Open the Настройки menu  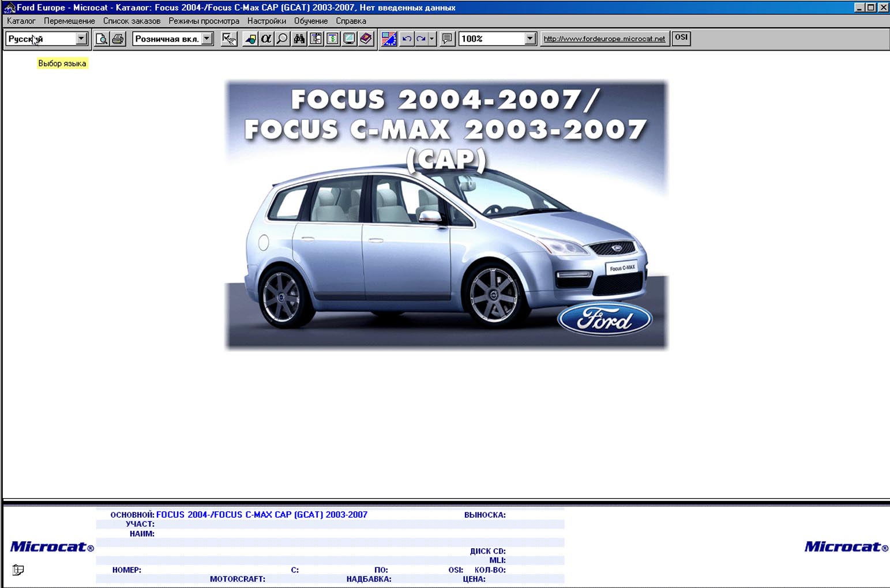pos(266,21)
